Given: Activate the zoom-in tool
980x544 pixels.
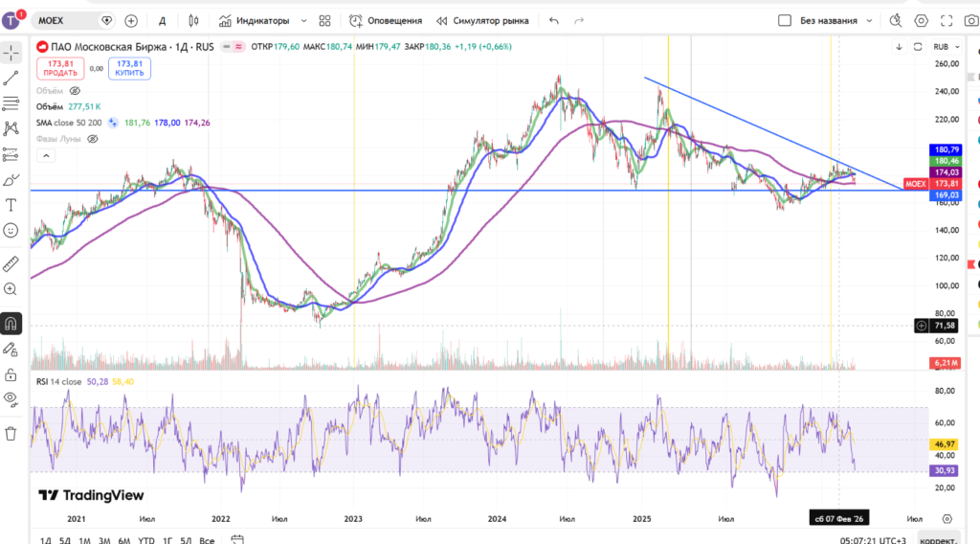Looking at the screenshot, I should [x=11, y=289].
